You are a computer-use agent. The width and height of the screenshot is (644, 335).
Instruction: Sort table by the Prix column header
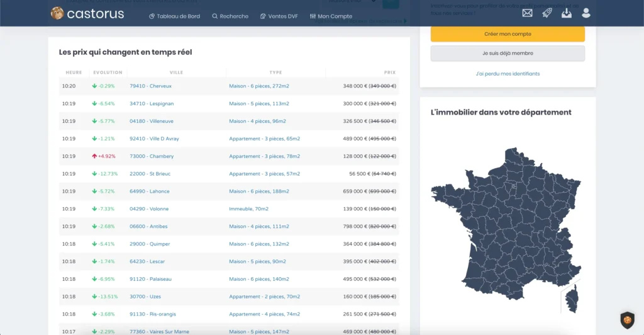390,72
